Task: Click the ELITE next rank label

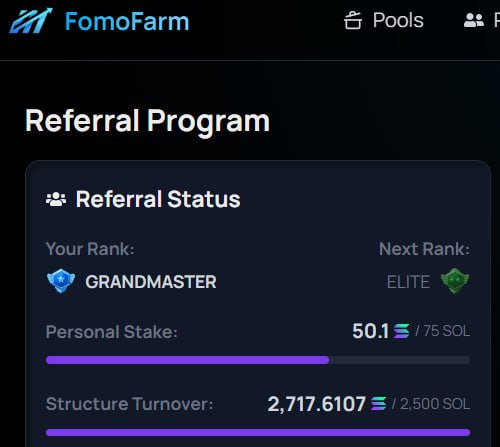Action: coord(409,282)
